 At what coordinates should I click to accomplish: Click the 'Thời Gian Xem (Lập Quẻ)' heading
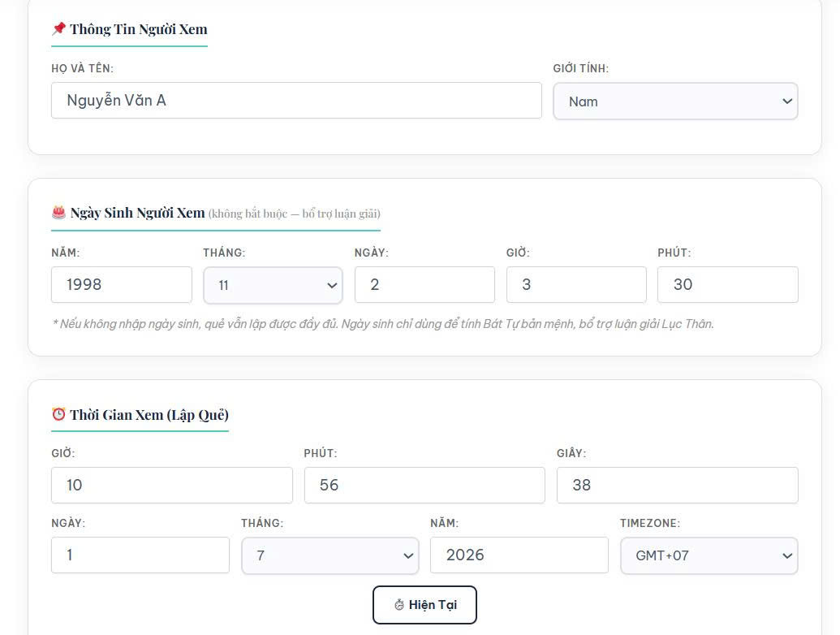pyautogui.click(x=149, y=415)
